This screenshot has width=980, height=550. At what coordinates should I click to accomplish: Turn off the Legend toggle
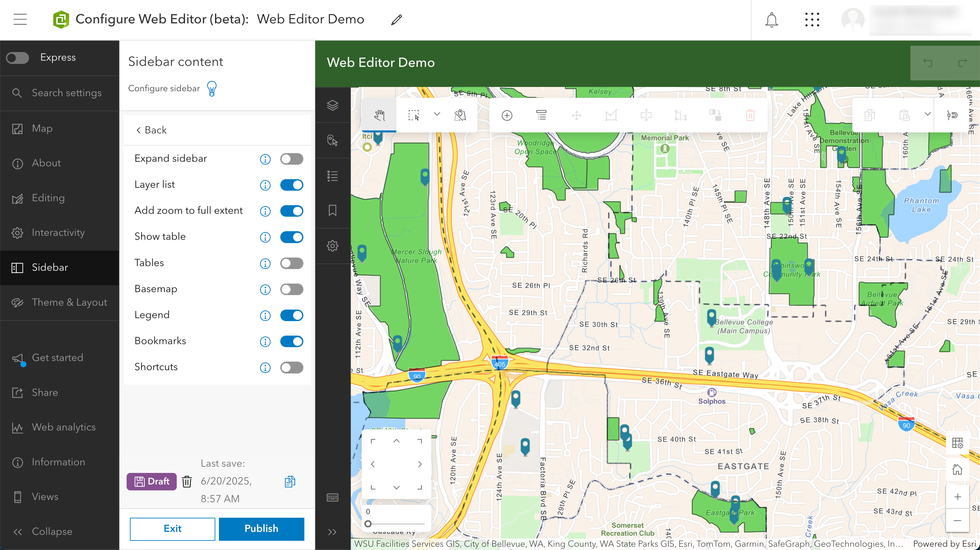coord(291,315)
